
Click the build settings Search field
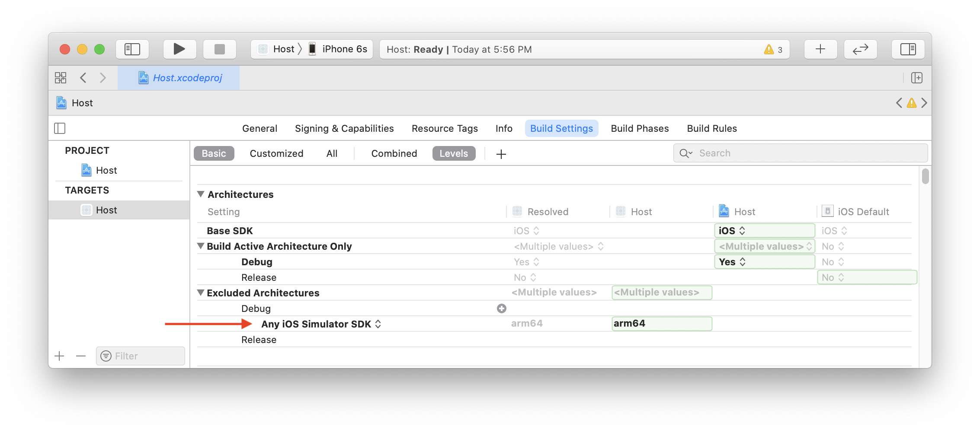click(x=800, y=153)
